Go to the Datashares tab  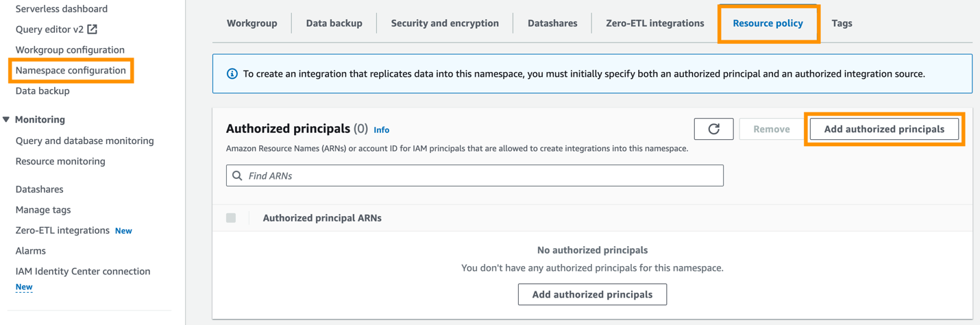coord(552,23)
